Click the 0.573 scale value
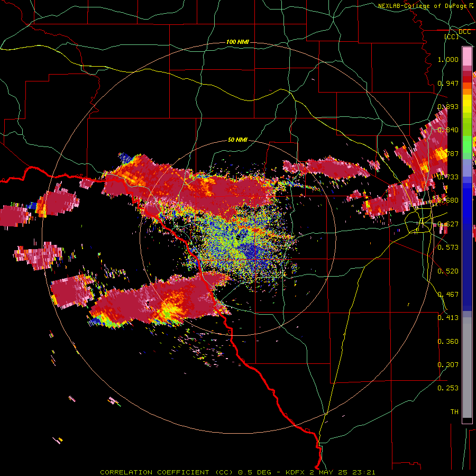 [448, 248]
